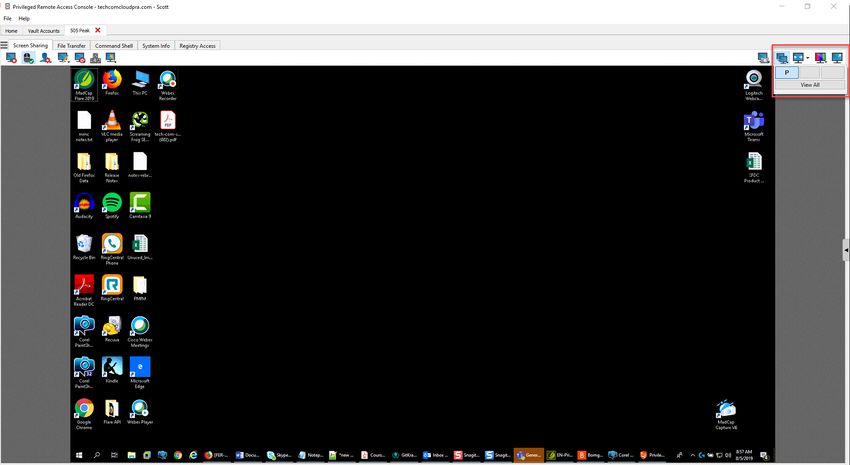Switch to the Home tab
This screenshot has width=850, height=465.
11,31
